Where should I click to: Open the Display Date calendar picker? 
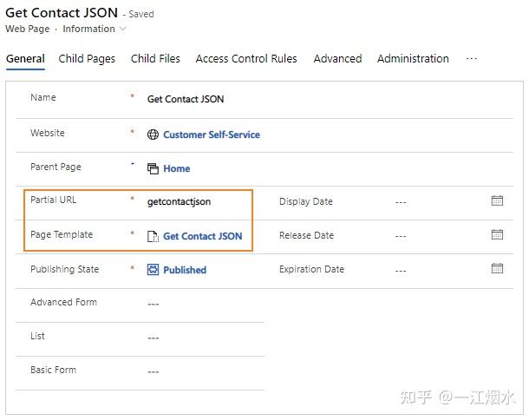[497, 200]
